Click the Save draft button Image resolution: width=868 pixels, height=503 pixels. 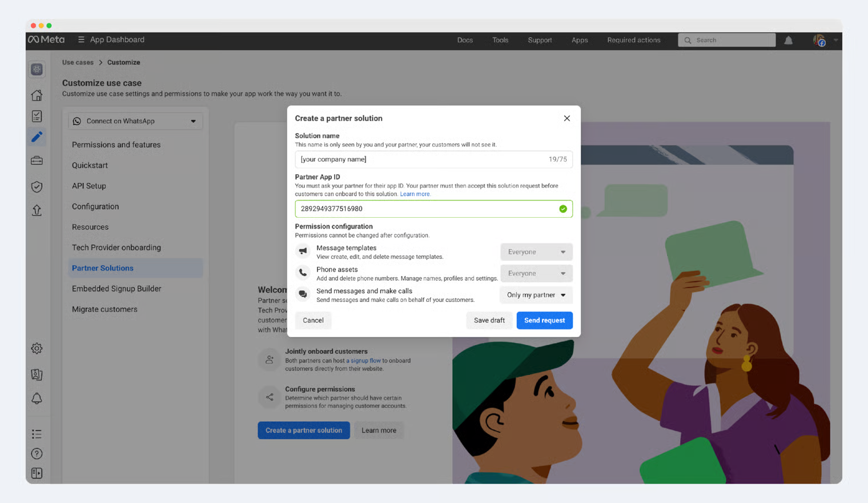pos(489,321)
